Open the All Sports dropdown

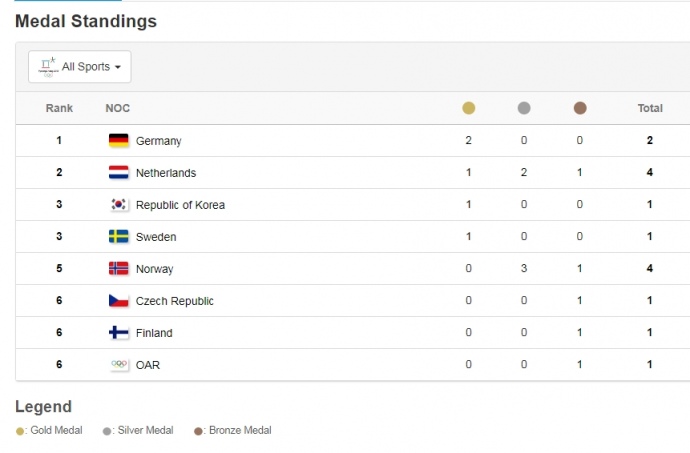pyautogui.click(x=80, y=67)
